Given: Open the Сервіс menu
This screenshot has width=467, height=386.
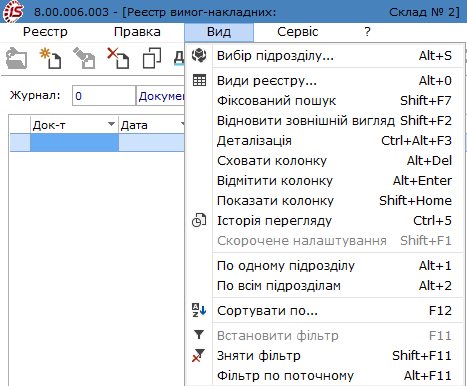Looking at the screenshot, I should (297, 32).
